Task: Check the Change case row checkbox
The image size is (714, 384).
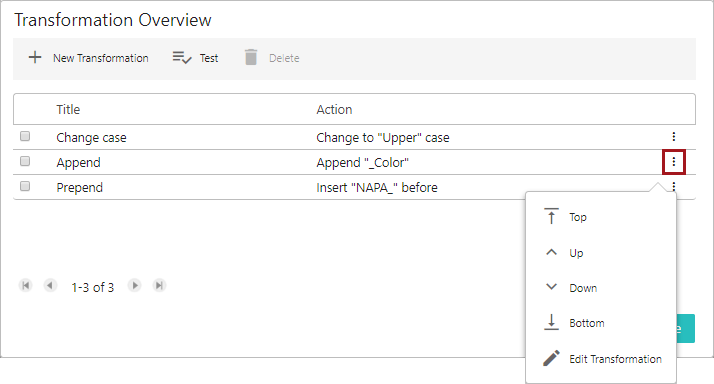Action: (x=25, y=136)
